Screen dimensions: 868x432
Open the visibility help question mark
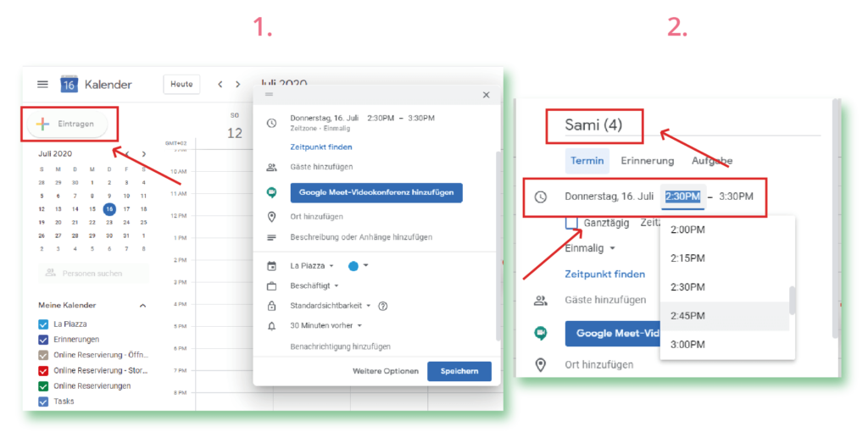pos(382,306)
